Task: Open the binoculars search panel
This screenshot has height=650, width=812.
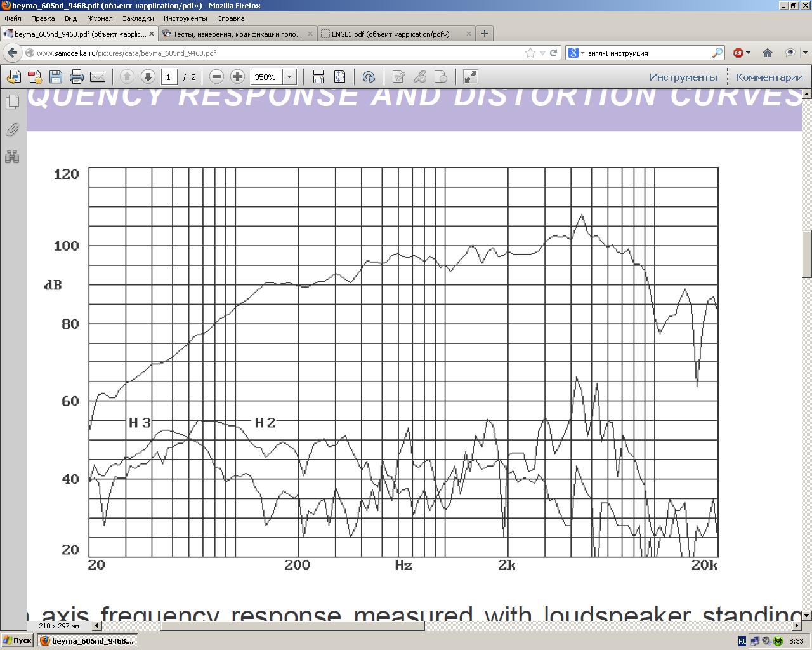Action: coord(12,156)
